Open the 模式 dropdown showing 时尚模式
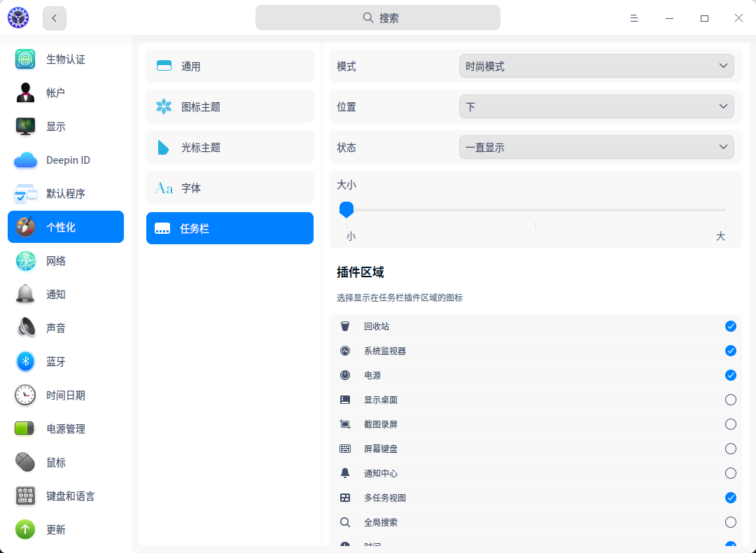This screenshot has width=756, height=553. [596, 66]
